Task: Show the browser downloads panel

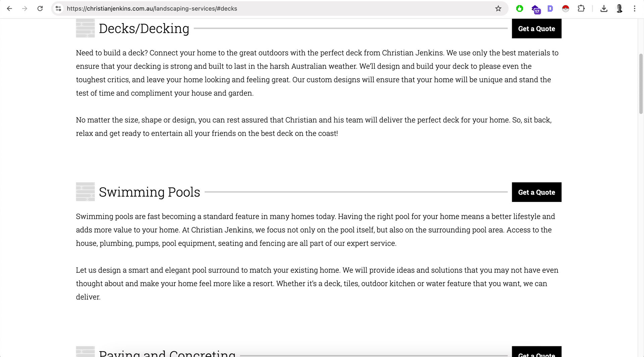Action: coord(604,9)
